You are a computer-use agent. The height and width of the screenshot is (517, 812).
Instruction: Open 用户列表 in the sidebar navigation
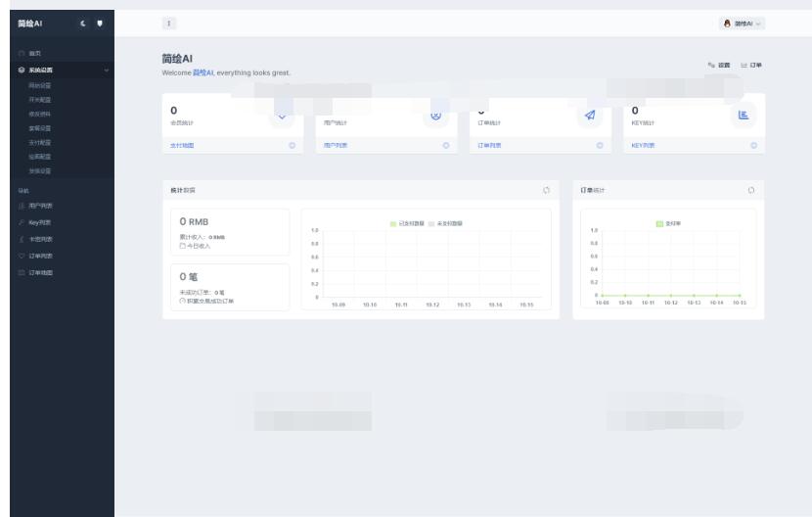[x=40, y=206]
